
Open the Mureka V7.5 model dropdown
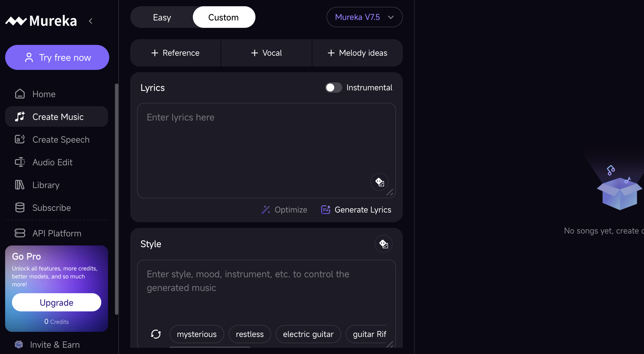click(364, 17)
